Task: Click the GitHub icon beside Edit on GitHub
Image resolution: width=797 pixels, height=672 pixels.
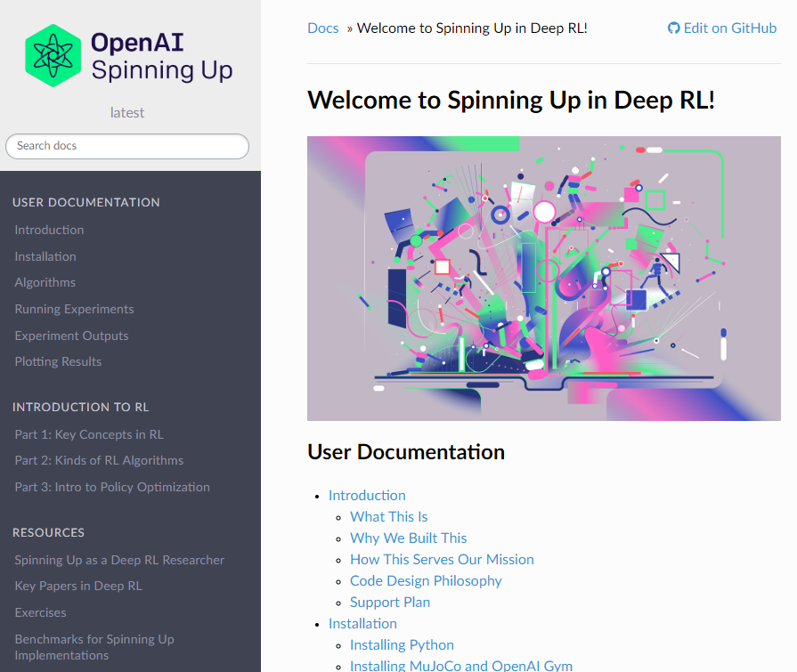Action: [x=673, y=28]
